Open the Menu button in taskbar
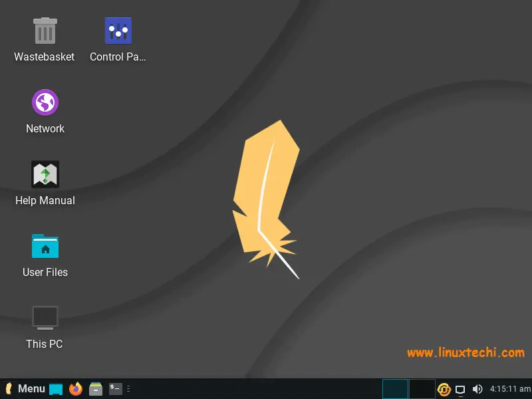Screen dimensions: 532x399 pyautogui.click(x=25, y=388)
